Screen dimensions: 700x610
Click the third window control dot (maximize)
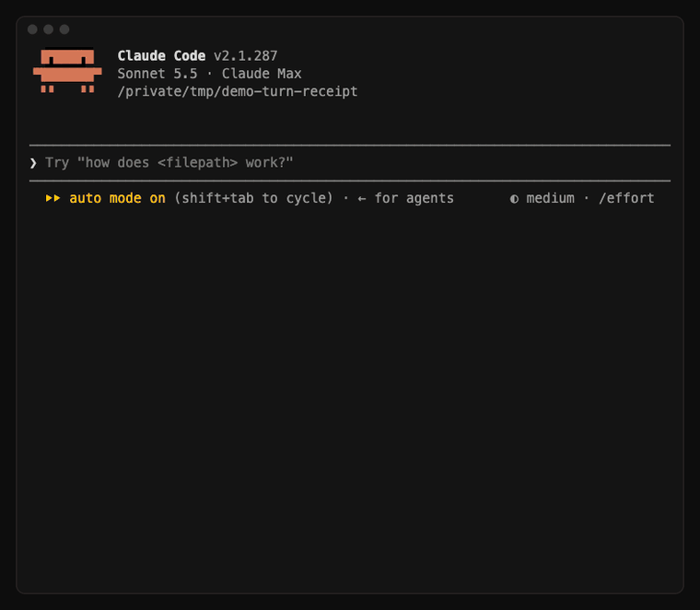pyautogui.click(x=64, y=29)
